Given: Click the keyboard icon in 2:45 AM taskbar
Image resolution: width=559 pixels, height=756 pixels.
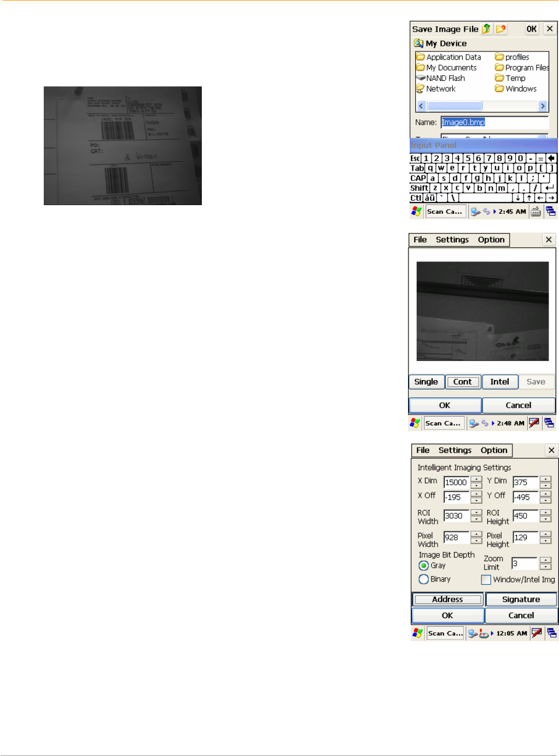Looking at the screenshot, I should coord(536,212).
